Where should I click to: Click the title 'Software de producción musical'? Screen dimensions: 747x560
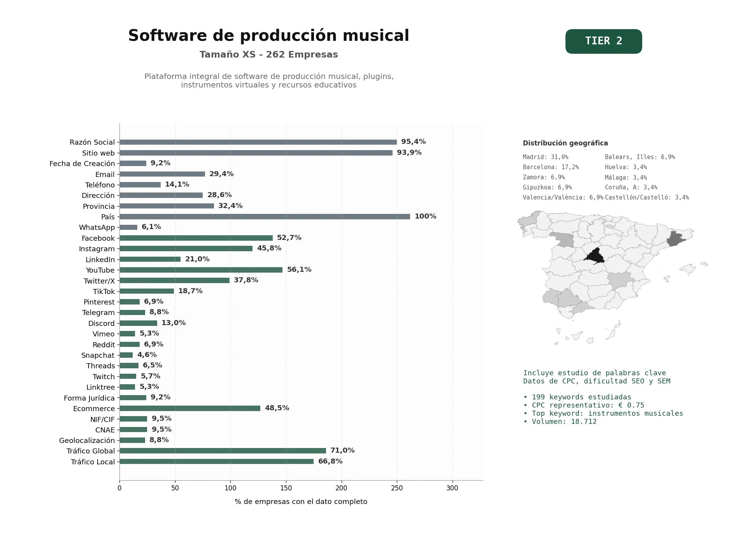268,36
